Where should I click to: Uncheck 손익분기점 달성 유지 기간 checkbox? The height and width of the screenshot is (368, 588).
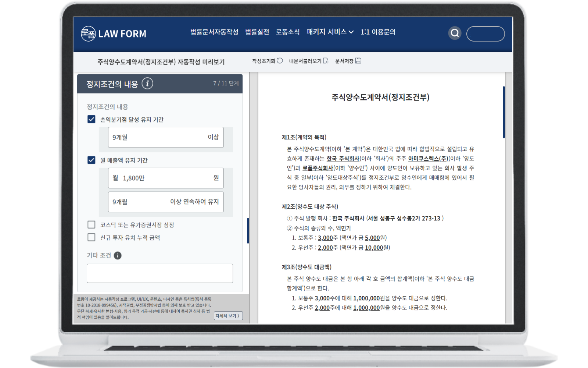(x=92, y=119)
